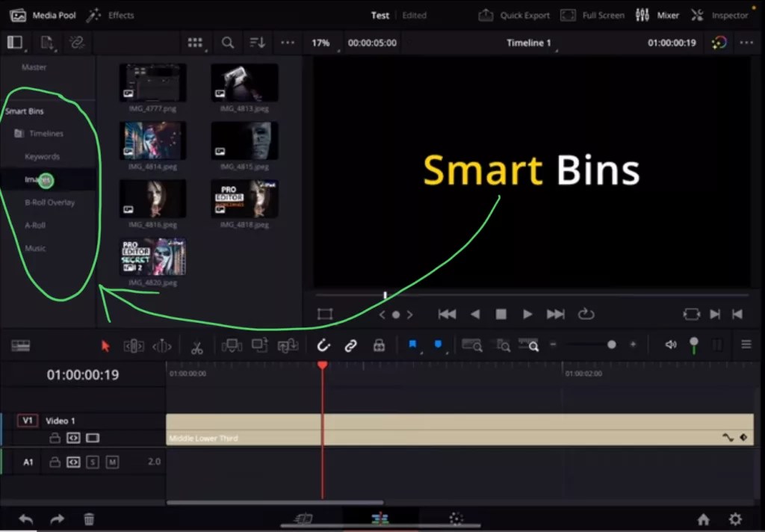
Task: Open the zoom percentage dropdown showing 17%
Action: (x=321, y=43)
